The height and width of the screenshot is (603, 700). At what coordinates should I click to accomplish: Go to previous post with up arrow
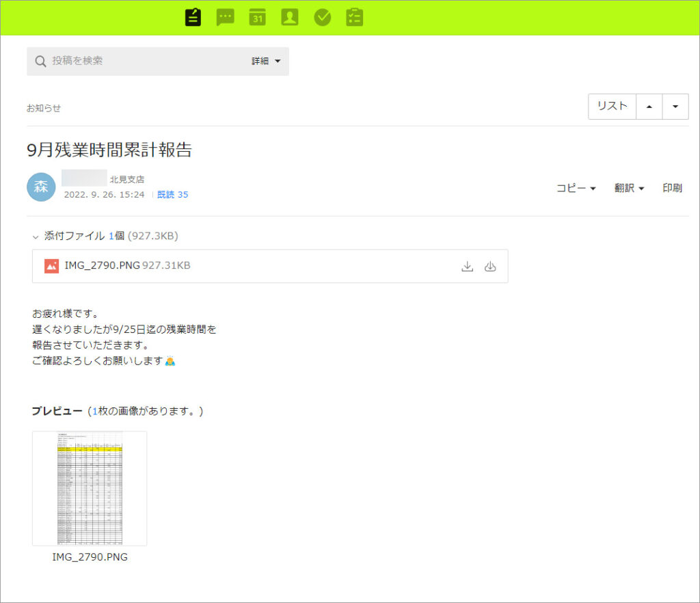(649, 106)
